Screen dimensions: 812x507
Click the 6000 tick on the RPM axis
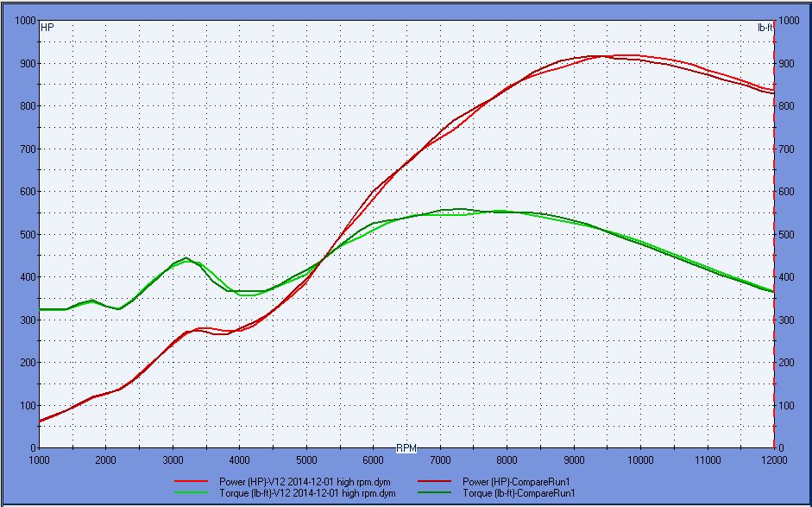374,460
